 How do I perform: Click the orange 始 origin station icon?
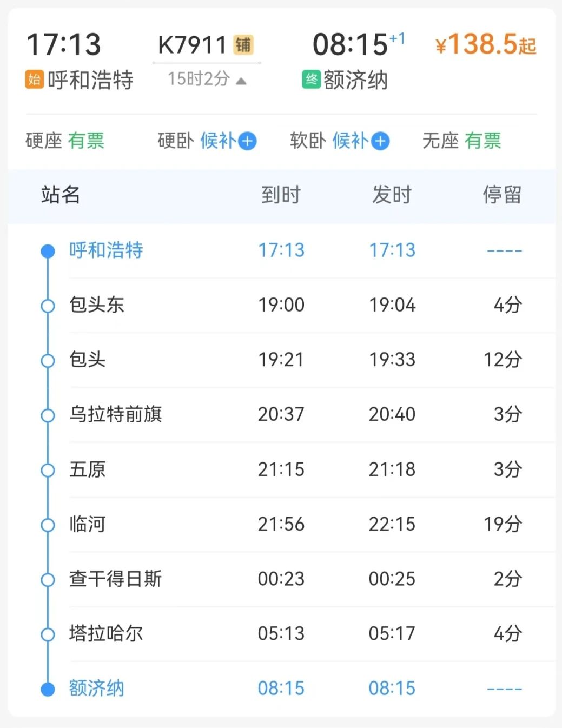(x=35, y=80)
